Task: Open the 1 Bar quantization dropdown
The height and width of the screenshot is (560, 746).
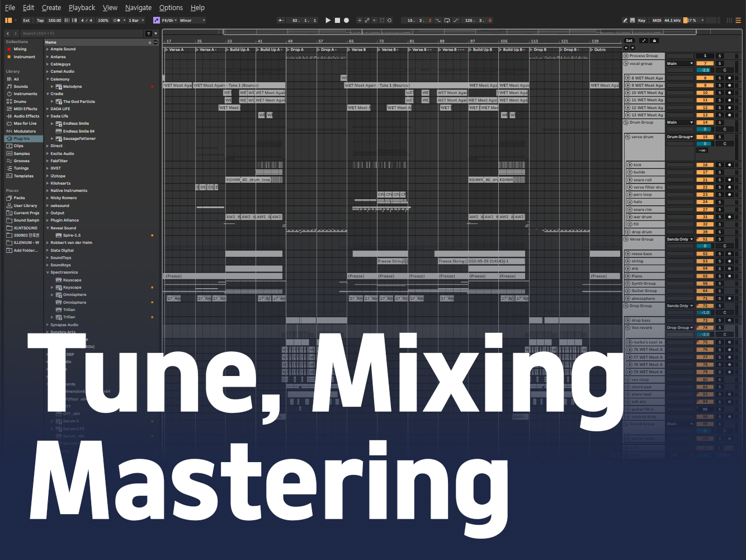Action: click(x=136, y=20)
